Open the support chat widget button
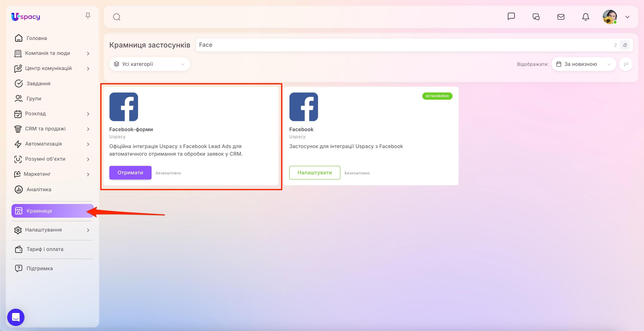644x331 pixels. [16, 317]
